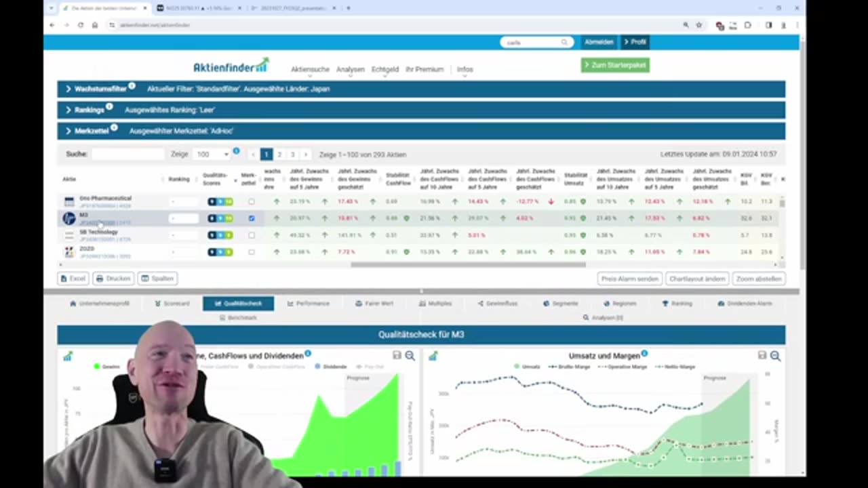The width and height of the screenshot is (868, 488).
Task: Toggle Brutto-Marge series in legend
Action: pyautogui.click(x=570, y=367)
